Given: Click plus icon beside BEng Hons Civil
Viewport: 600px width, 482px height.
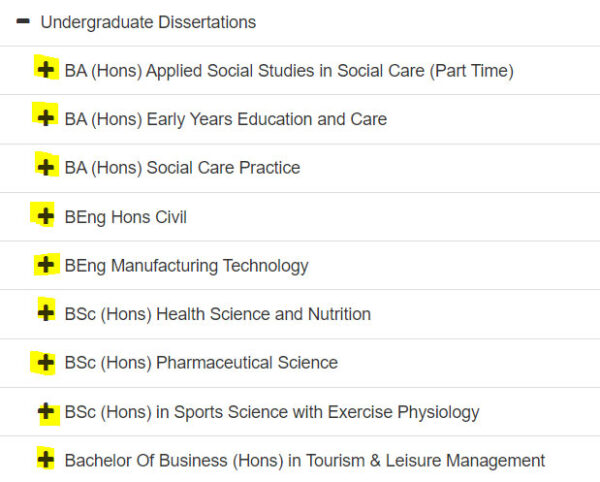Looking at the screenshot, I should click(45, 216).
